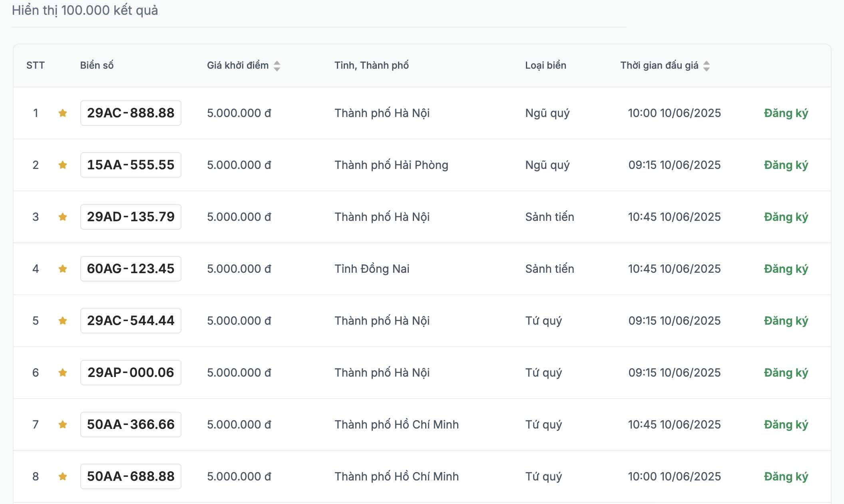Click Đăng ký for plate 29AC-888.88
The height and width of the screenshot is (504, 844).
pyautogui.click(x=786, y=113)
